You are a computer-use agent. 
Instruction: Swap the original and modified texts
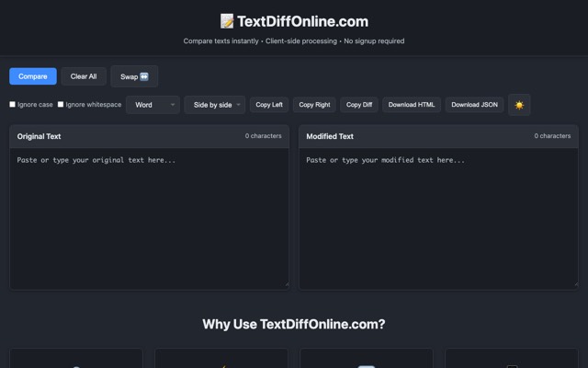click(134, 76)
